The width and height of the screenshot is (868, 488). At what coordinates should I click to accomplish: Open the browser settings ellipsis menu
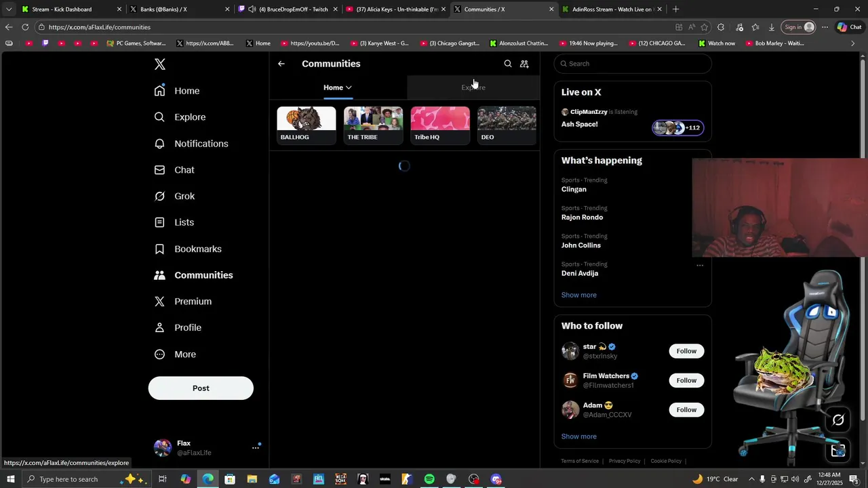pyautogui.click(x=825, y=27)
